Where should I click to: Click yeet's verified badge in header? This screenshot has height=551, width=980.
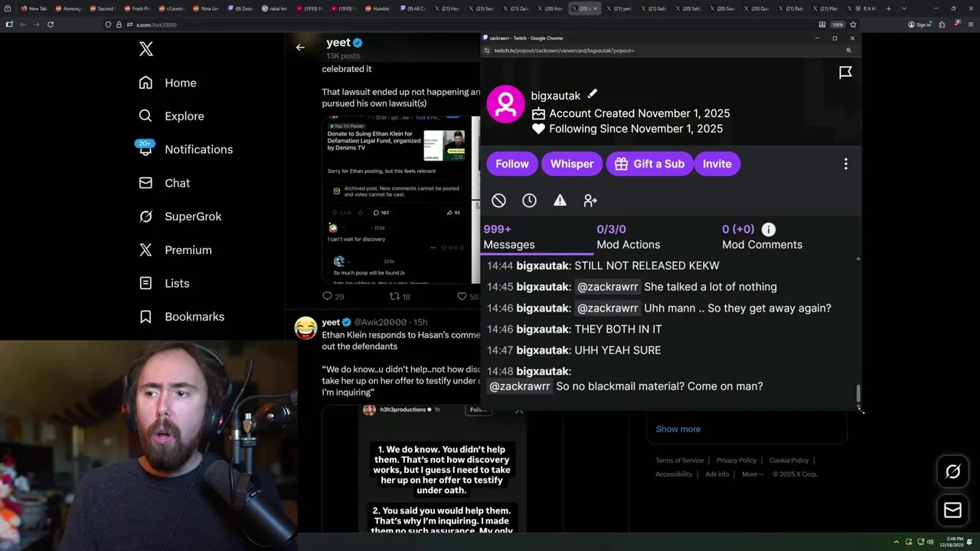coord(358,43)
